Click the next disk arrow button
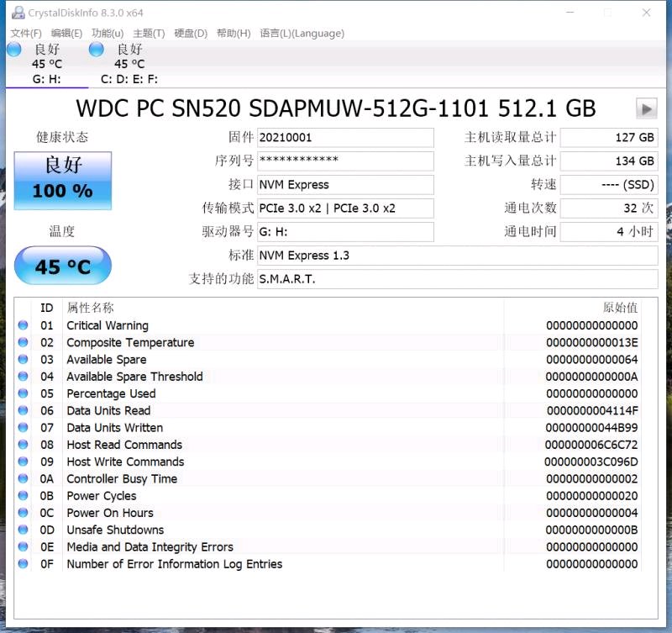This screenshot has width=672, height=633. coord(646,108)
